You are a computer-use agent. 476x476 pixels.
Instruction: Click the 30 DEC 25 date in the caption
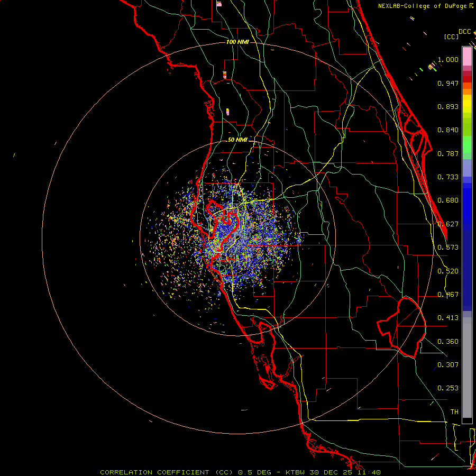330,472
